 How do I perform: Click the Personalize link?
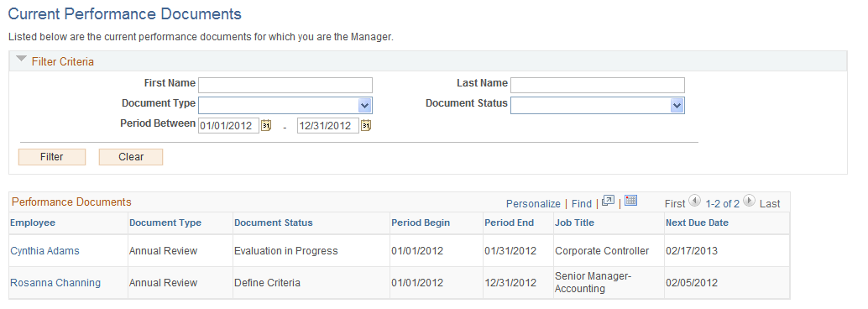coord(533,204)
